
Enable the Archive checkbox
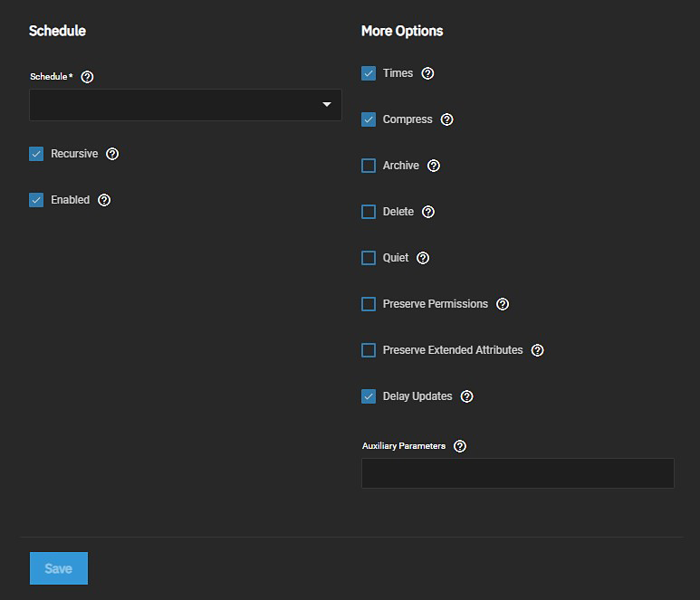coord(369,166)
